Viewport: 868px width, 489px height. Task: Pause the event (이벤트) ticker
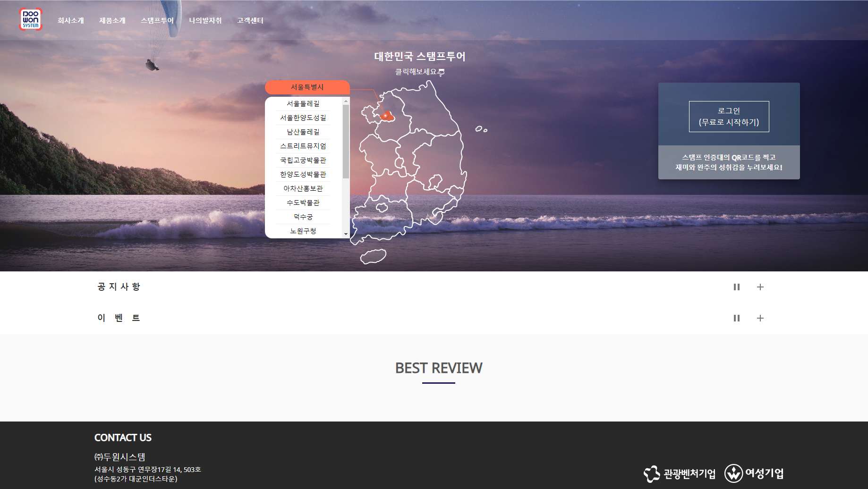tap(736, 318)
